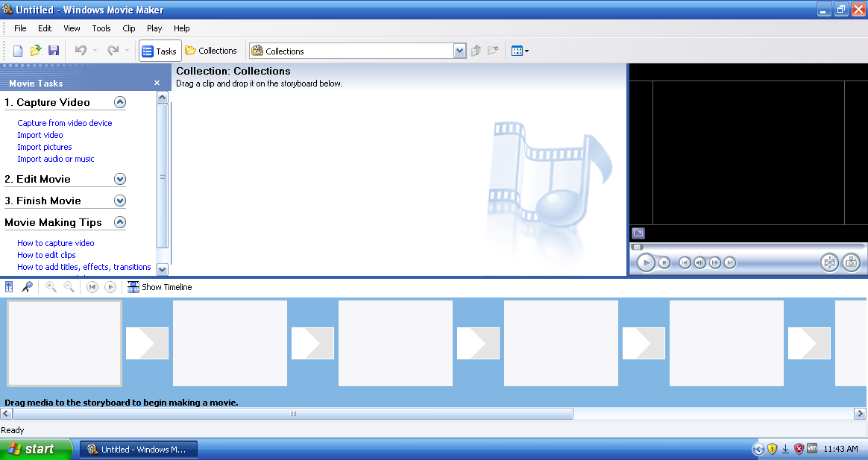Switch the preview monitor to full screen
This screenshot has height=460, width=868.
pos(638,233)
